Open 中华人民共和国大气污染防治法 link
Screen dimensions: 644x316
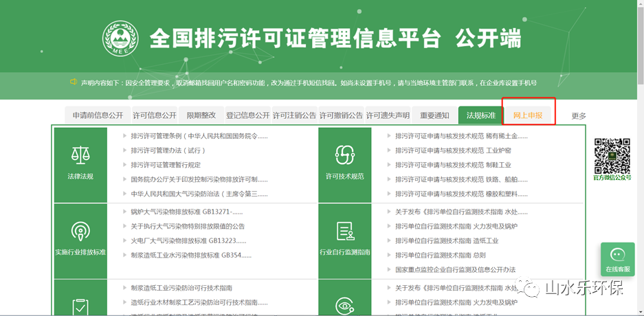199,194
